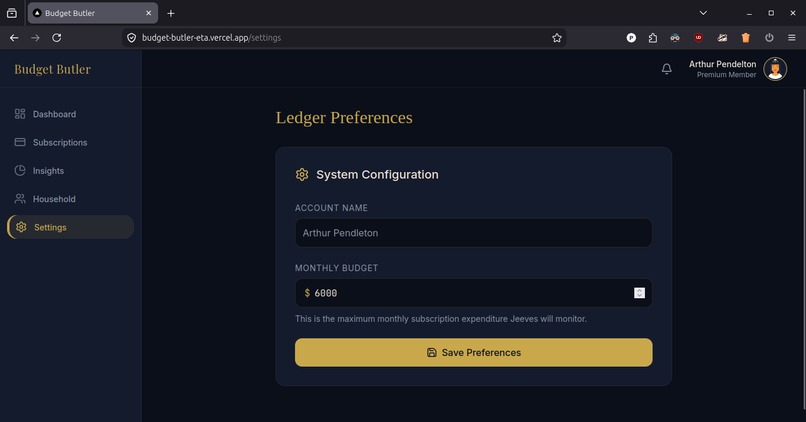806x422 pixels.
Task: Open the Extensions puzzle piece menu
Action: coord(653,38)
